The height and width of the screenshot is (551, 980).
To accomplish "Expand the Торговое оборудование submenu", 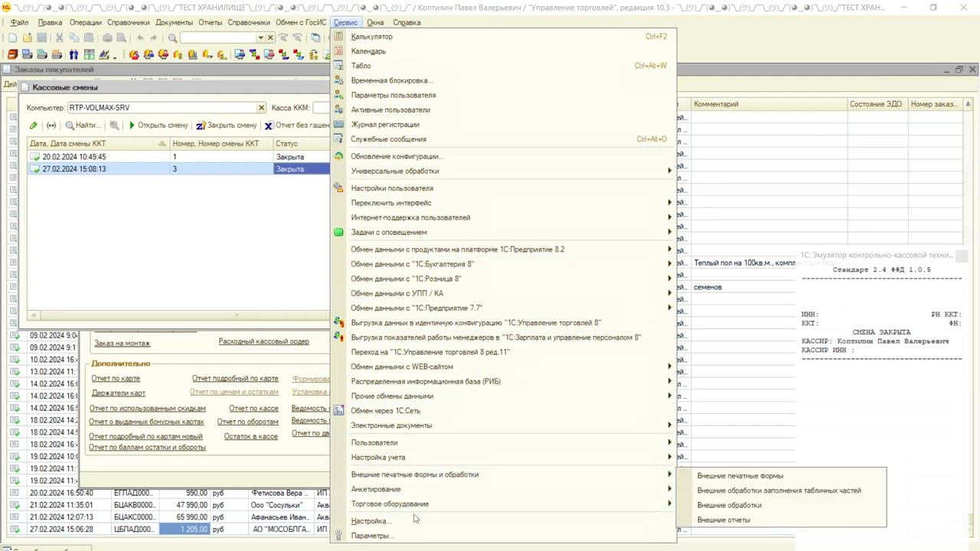I will pyautogui.click(x=390, y=504).
